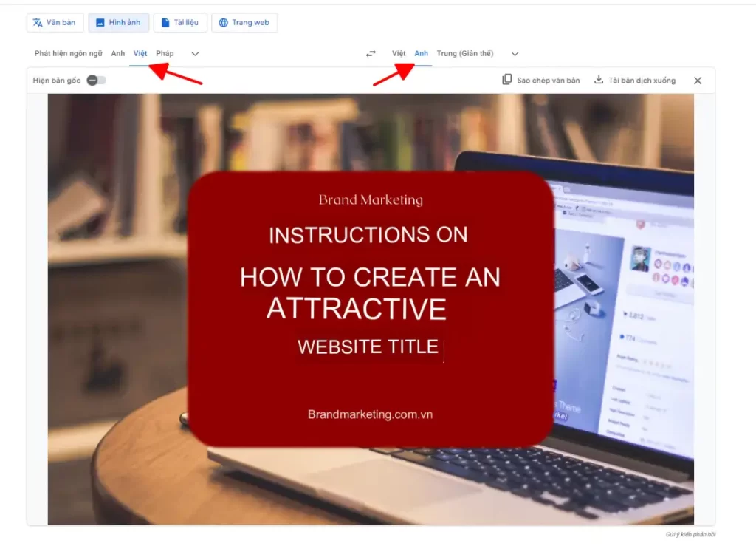The image size is (756, 546).
Task: Select the Tài liệu document tab
Action: click(x=180, y=23)
